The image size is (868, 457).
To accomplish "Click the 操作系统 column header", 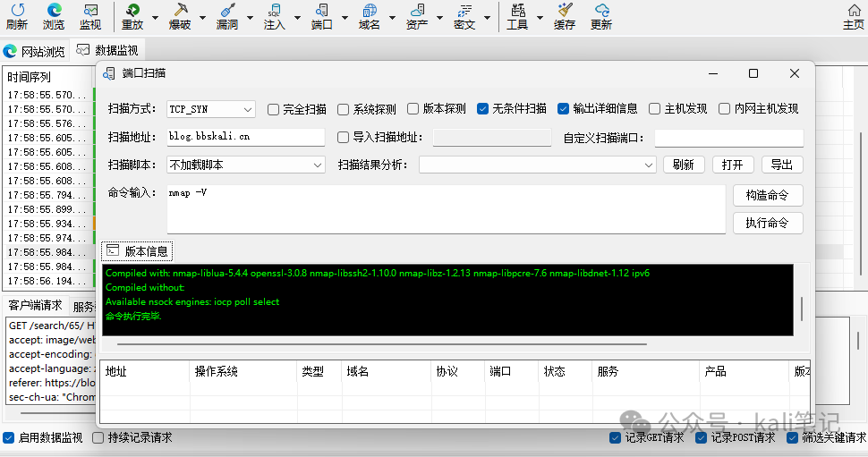I will point(243,371).
